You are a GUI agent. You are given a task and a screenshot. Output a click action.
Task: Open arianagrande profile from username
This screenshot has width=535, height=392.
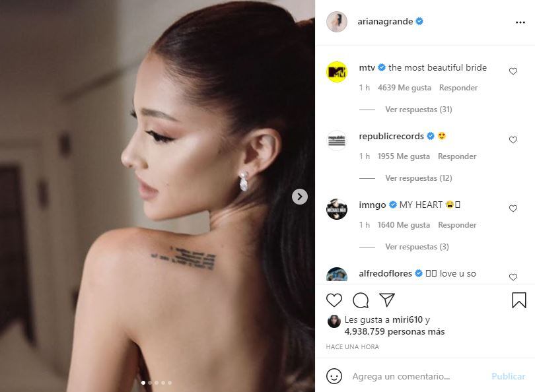(x=385, y=22)
